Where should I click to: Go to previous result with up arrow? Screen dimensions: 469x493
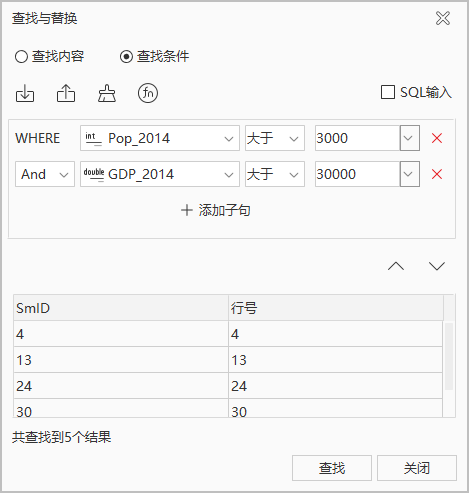(396, 266)
